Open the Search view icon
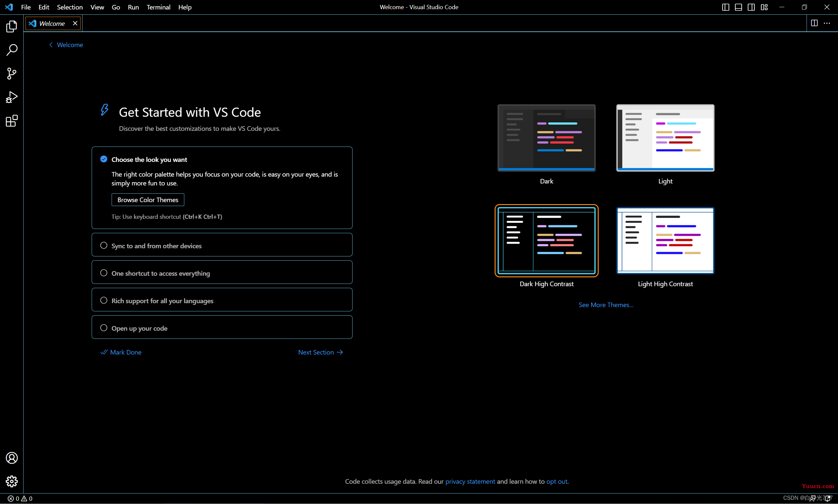 (11, 50)
